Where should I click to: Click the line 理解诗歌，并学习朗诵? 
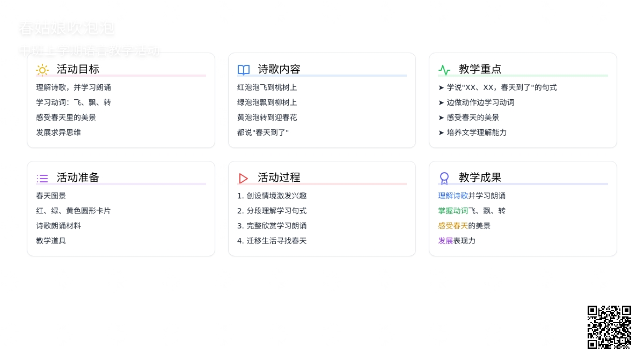74,87
